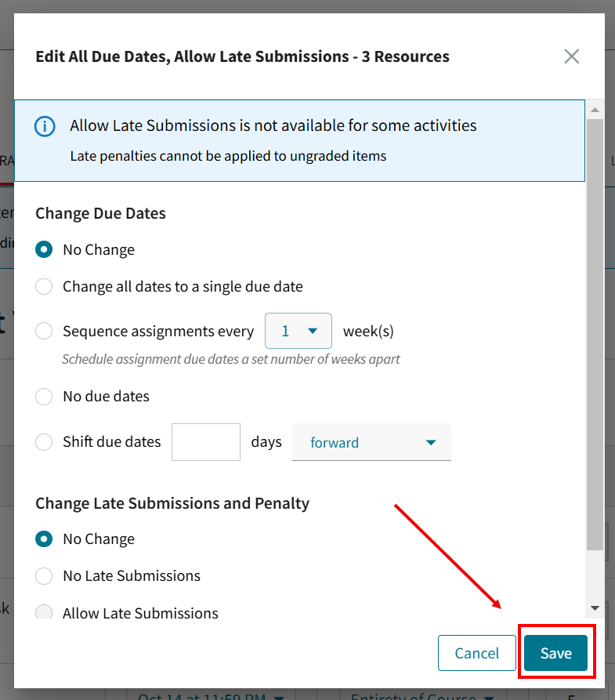The width and height of the screenshot is (615, 700).
Task: Select No due dates
Action: (44, 397)
